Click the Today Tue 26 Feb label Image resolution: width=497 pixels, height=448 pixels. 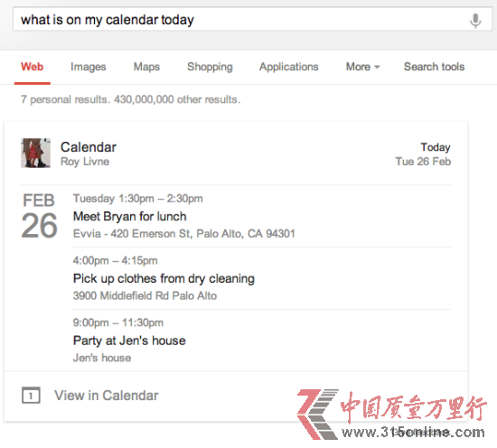[x=423, y=154]
